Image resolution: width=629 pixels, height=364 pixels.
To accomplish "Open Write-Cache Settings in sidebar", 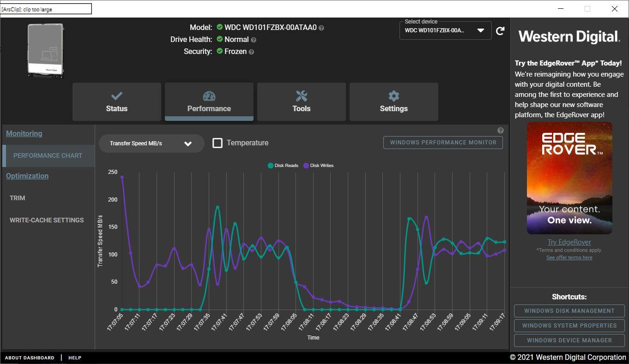I will 47,220.
